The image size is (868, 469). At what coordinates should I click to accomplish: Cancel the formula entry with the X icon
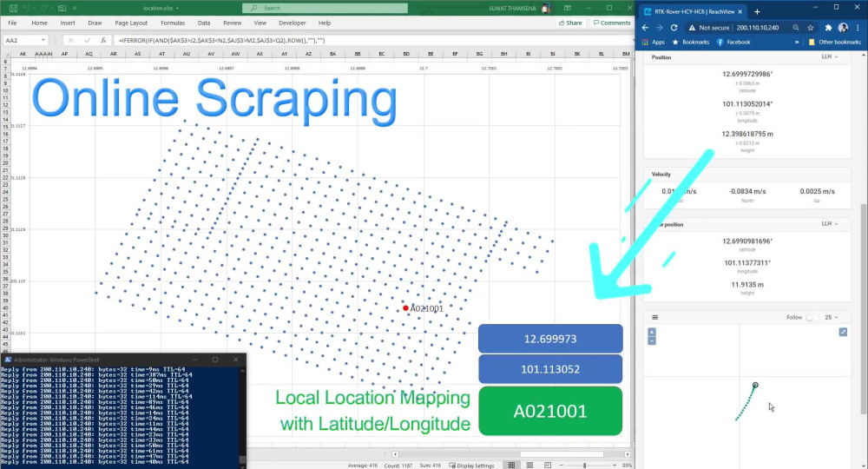coord(70,41)
